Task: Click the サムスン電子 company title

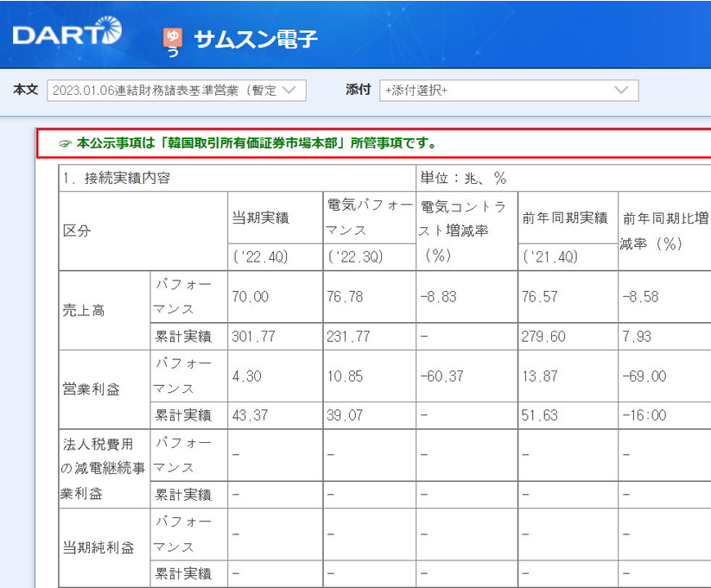Action: (x=256, y=39)
